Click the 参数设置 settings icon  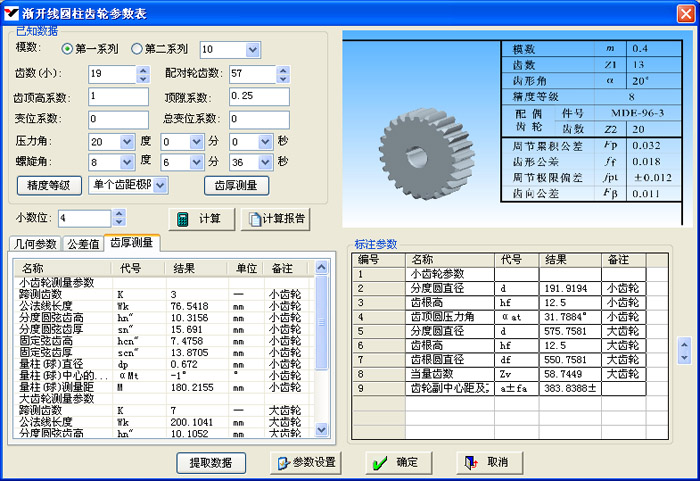click(x=282, y=462)
